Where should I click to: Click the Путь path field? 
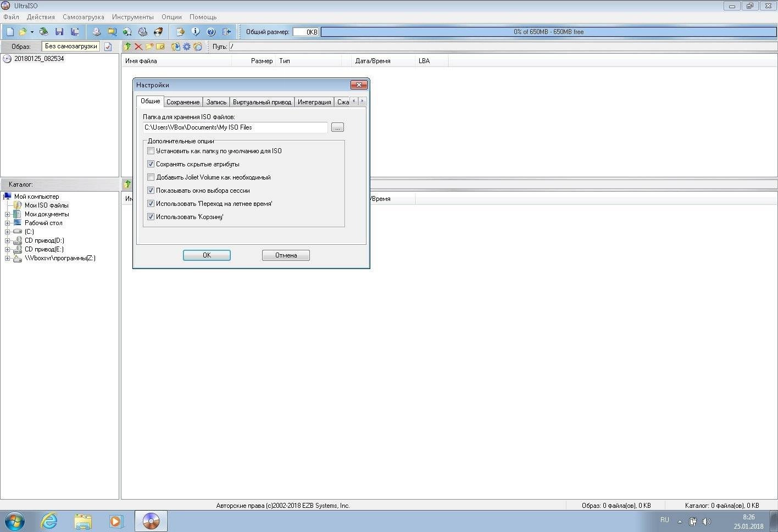click(502, 47)
